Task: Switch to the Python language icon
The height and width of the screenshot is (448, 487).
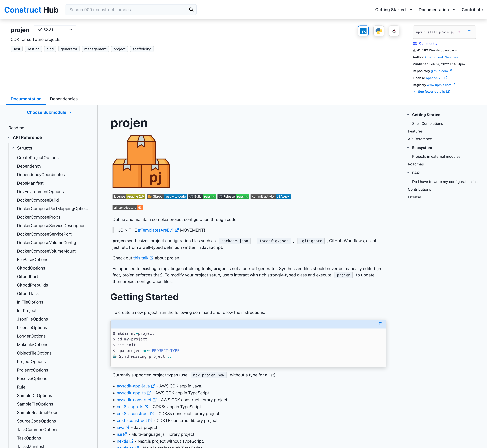Action: (x=378, y=31)
